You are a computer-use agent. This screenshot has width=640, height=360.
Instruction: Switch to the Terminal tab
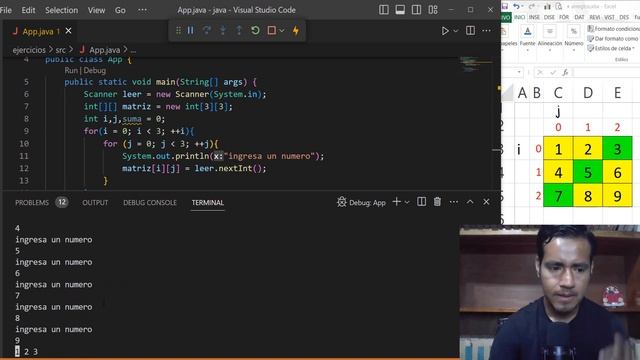(208, 202)
